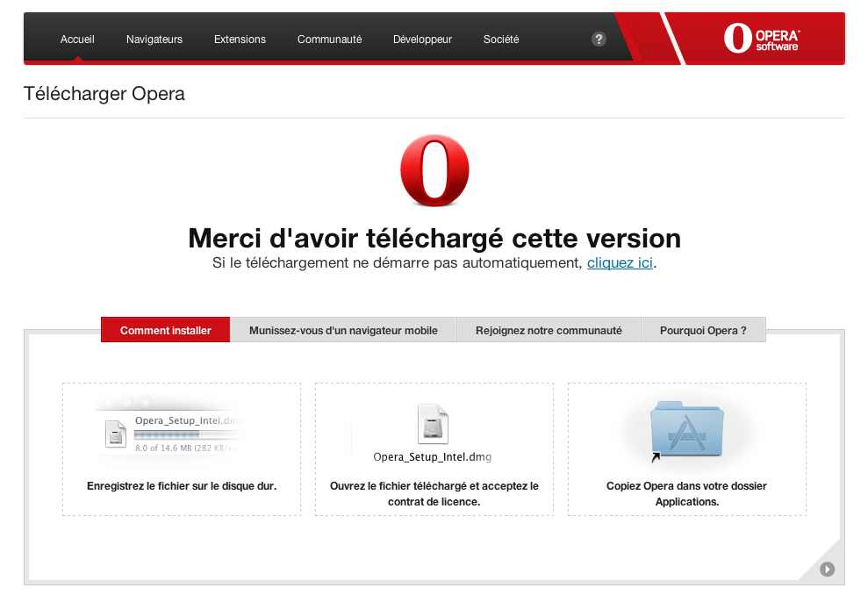Open the Communauté menu
Image resolution: width=868 pixels, height=595 pixels.
point(329,39)
